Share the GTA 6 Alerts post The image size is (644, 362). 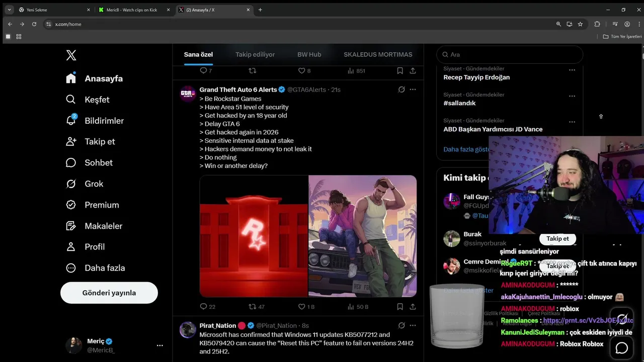(x=413, y=307)
